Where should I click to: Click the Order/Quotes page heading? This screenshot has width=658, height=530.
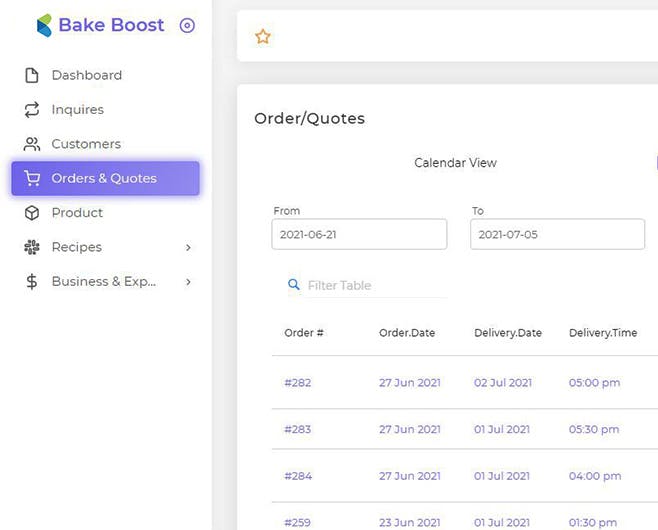[x=309, y=118]
